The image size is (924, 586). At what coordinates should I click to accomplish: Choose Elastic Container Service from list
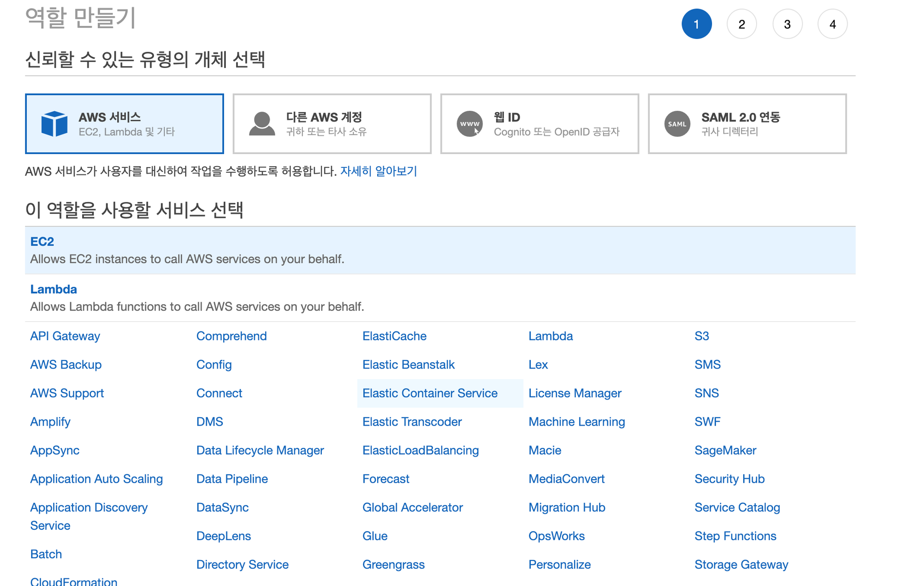tap(429, 393)
